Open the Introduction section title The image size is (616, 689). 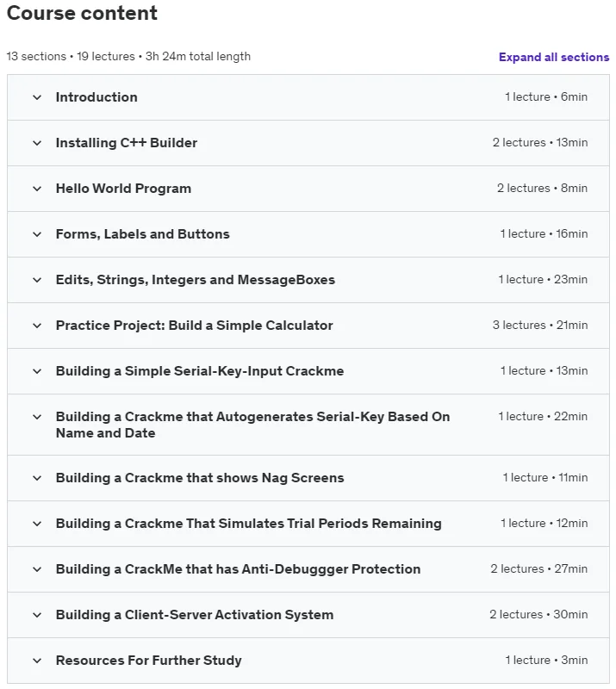click(x=96, y=97)
